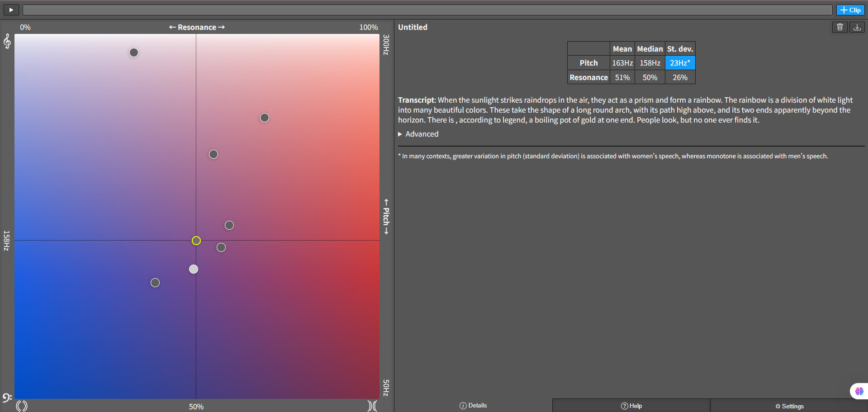
Task: Delete the clip with the trash icon
Action: click(x=840, y=27)
